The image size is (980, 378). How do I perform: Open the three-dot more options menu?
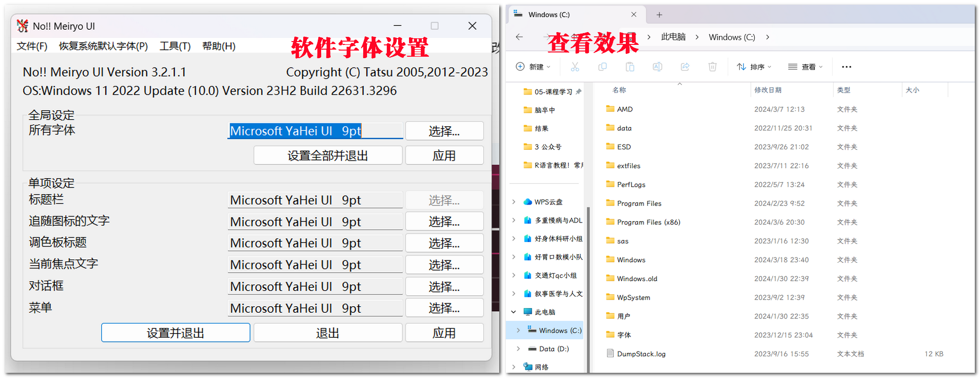click(x=846, y=67)
